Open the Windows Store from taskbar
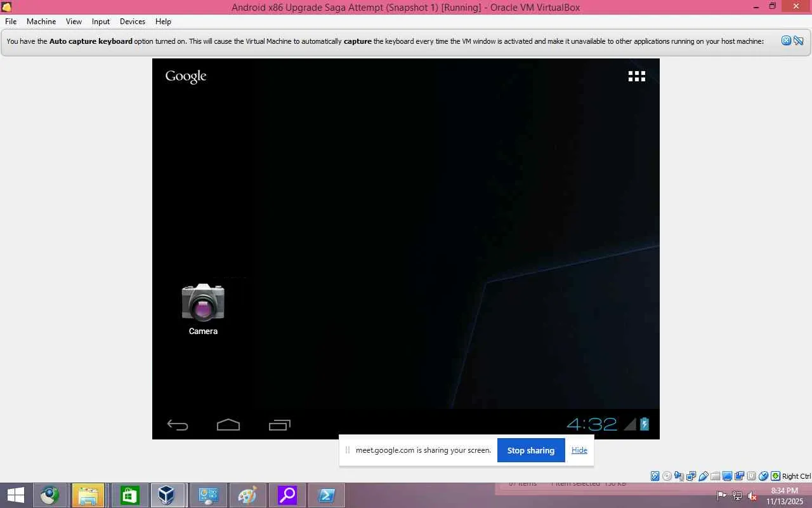 [x=129, y=495]
